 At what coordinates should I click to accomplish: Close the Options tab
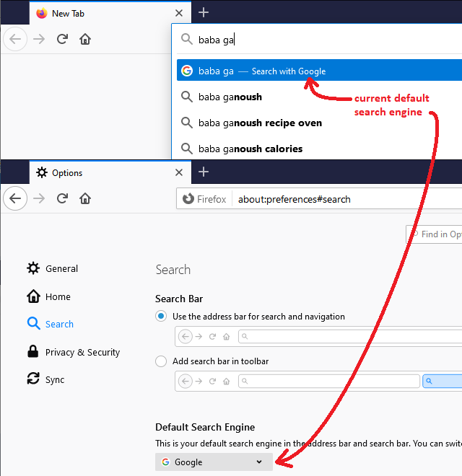(179, 172)
